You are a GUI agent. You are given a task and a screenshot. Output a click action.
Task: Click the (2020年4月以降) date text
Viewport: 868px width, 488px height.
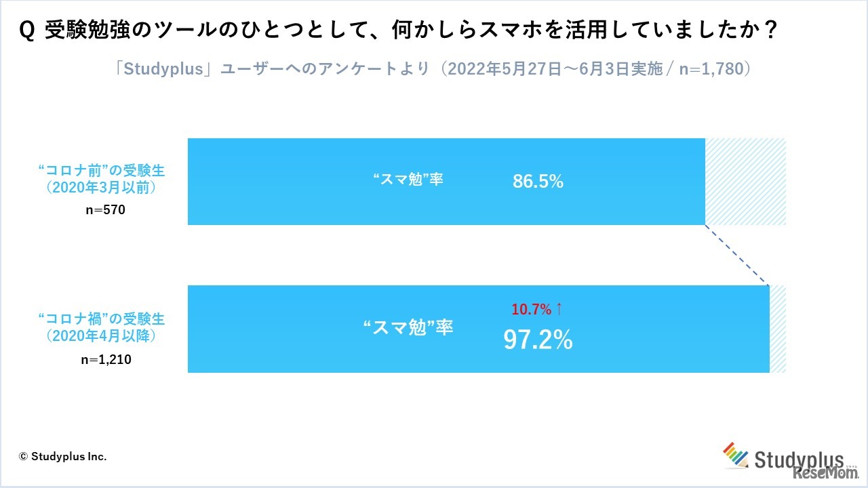(102, 335)
